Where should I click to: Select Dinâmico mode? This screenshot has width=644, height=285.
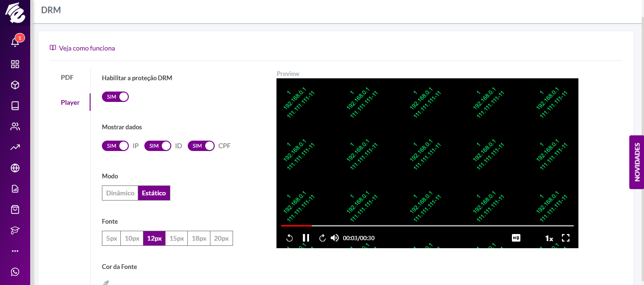[x=120, y=193]
